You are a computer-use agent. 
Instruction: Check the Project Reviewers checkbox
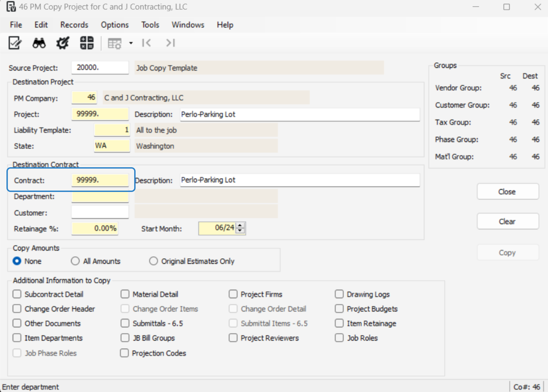[233, 337]
